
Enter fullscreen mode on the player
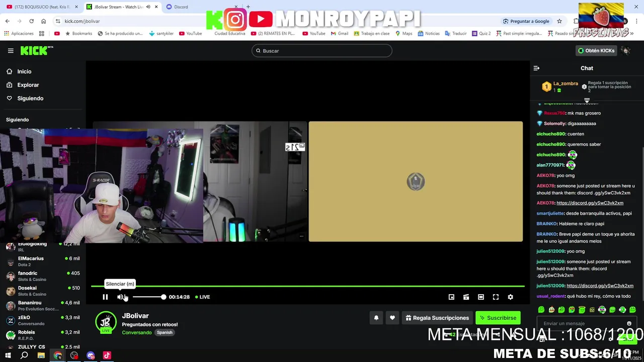click(x=496, y=297)
